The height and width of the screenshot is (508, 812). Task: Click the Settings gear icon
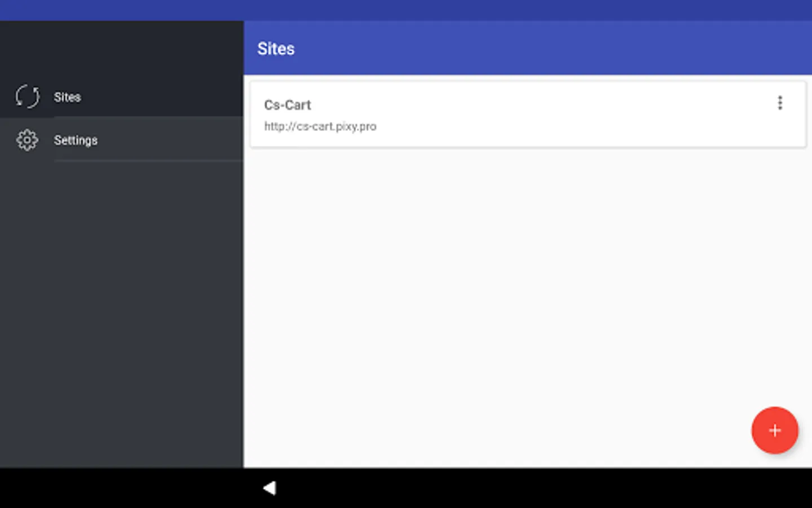(27, 140)
